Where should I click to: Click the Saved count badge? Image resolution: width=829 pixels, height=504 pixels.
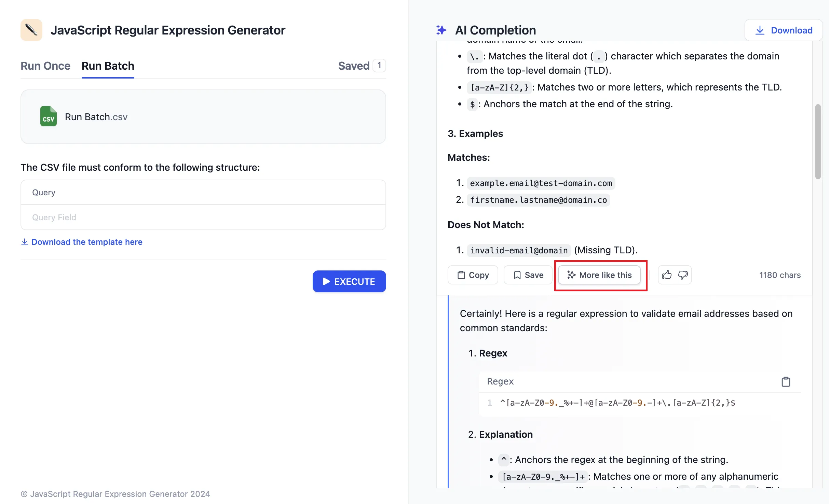coord(379,65)
